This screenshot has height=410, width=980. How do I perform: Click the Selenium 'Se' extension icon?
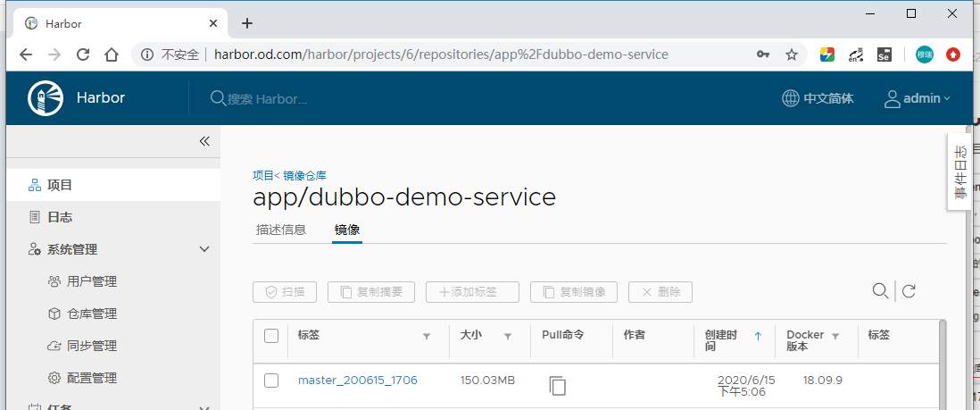884,54
